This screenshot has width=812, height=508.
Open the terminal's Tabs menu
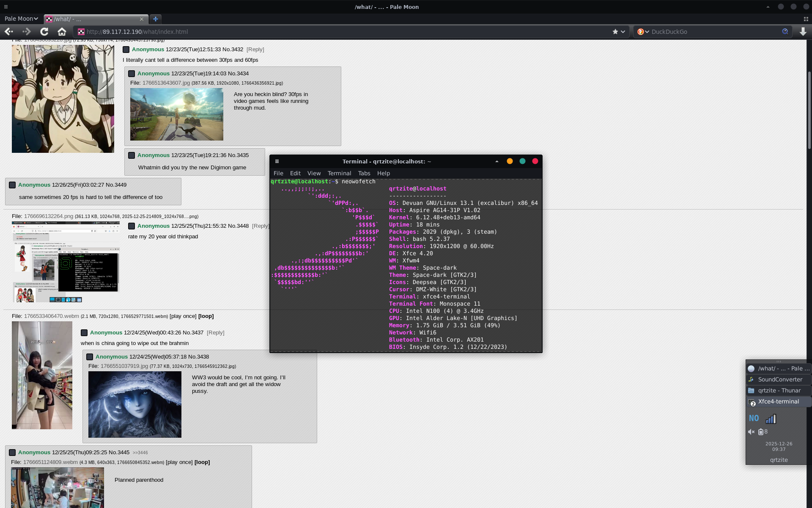[x=364, y=173]
